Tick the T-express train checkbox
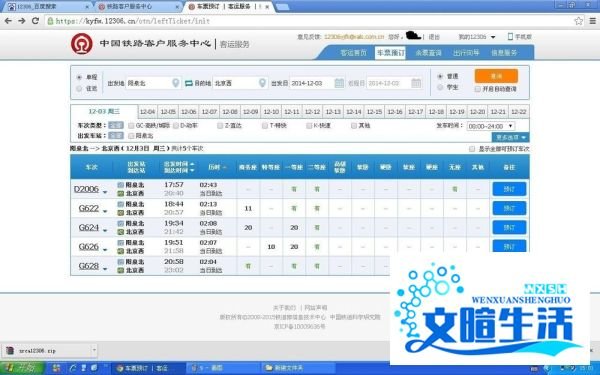Image resolution: width=600 pixels, height=375 pixels. point(265,126)
